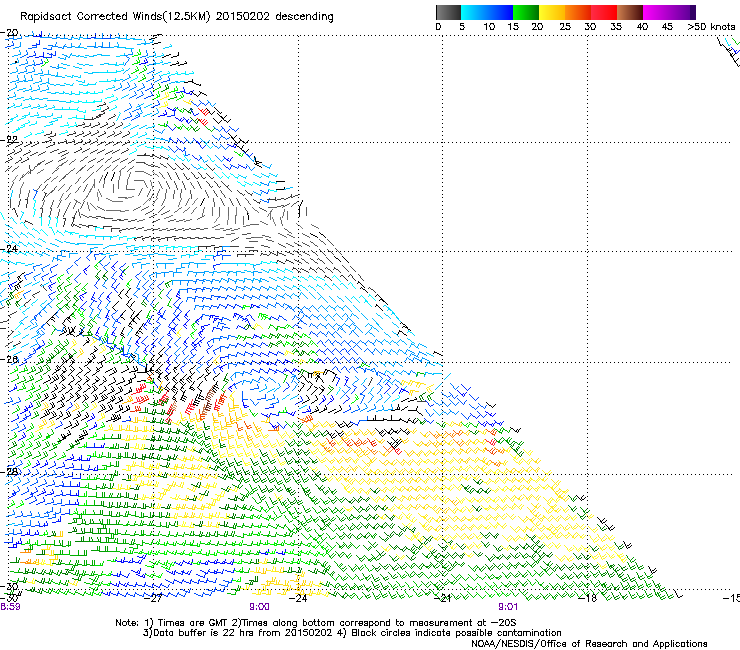
Task: Click the gray 0-5 knots legend swatch
Action: [448, 12]
